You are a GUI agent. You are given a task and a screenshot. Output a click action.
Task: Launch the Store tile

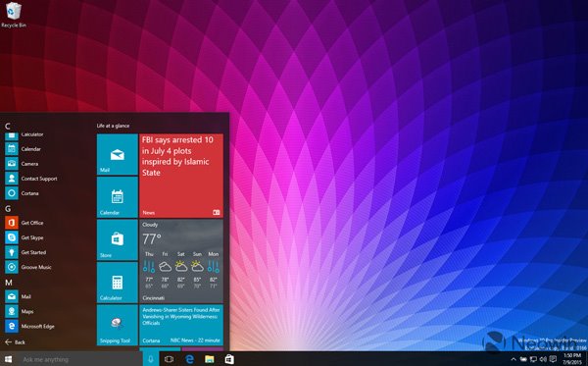(x=118, y=239)
